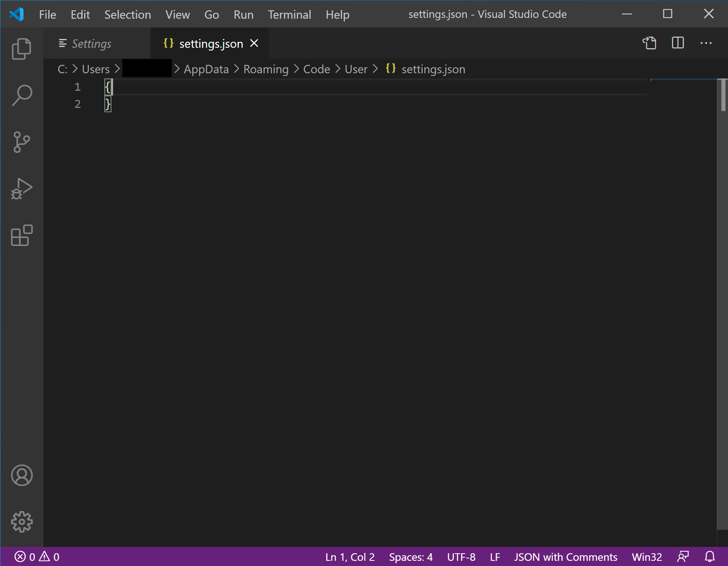Show errors and warnings count
Screen dimensions: 728x566
click(37, 556)
